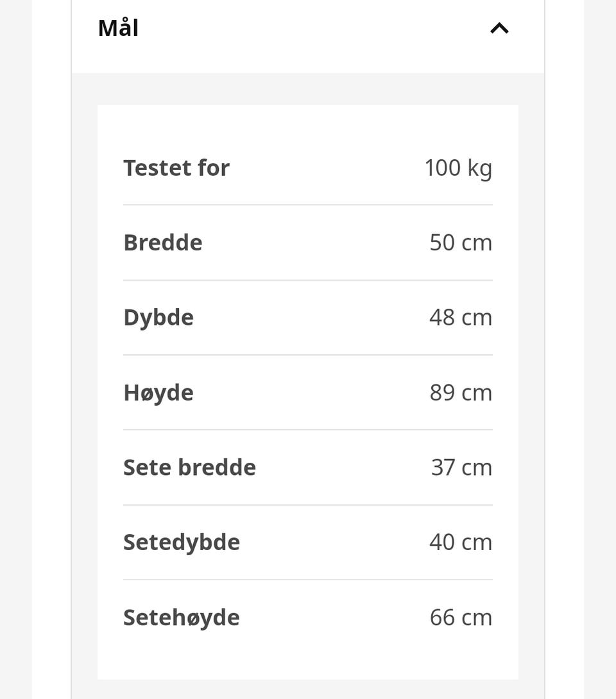
Task: Select the Setehøyde label
Action: click(182, 618)
